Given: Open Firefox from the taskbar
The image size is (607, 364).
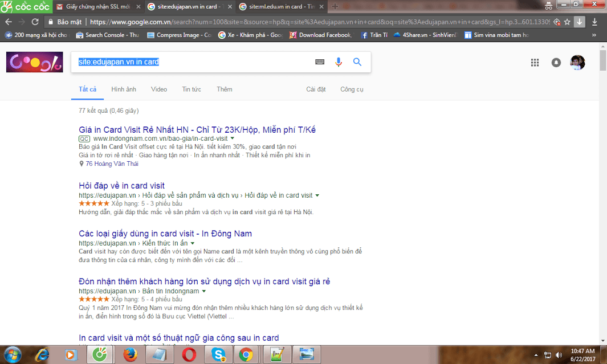Looking at the screenshot, I should point(130,354).
